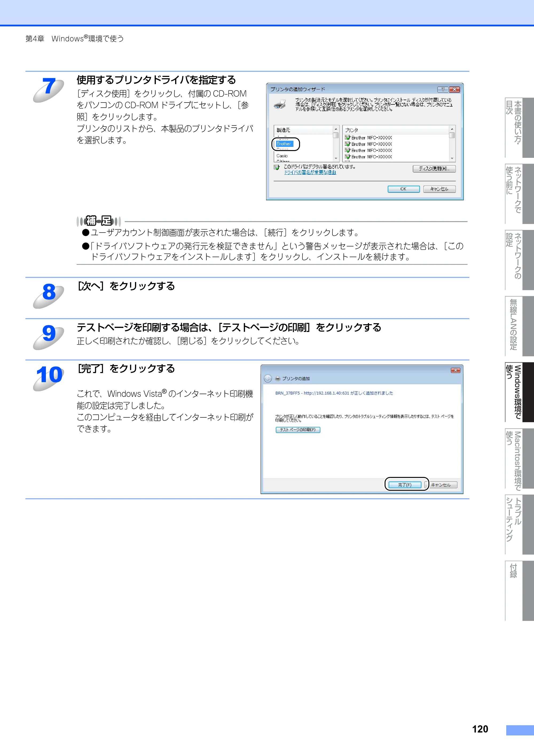Close the プリンタの追加ウィザード dialog
Screen dimensions: 534x756
(x=454, y=89)
